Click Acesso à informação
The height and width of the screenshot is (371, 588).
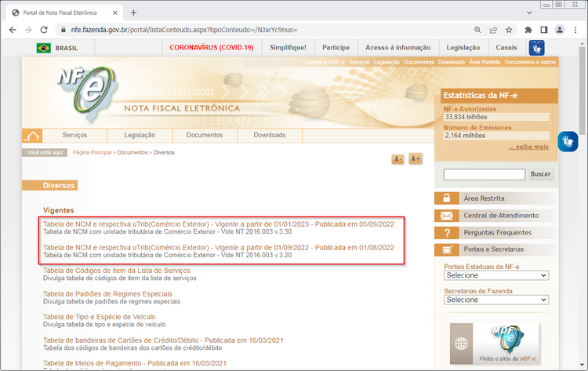tap(397, 48)
